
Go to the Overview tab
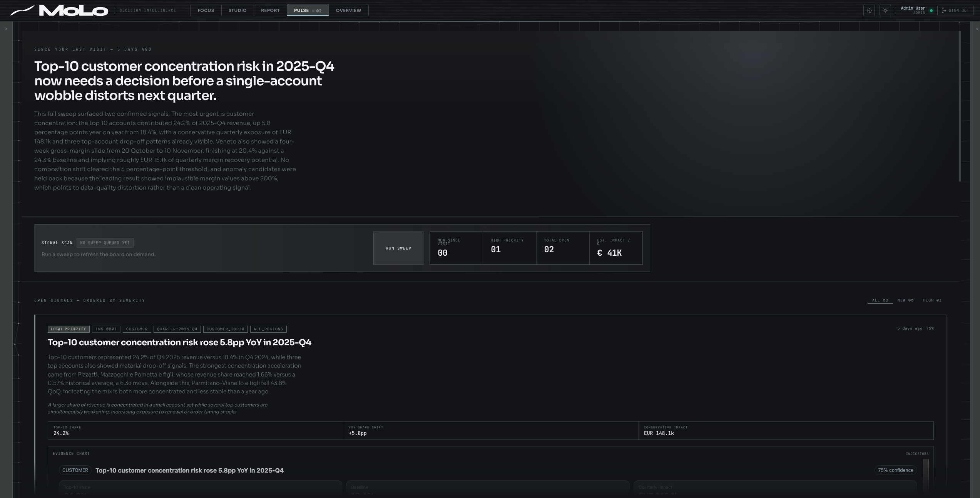[348, 10]
